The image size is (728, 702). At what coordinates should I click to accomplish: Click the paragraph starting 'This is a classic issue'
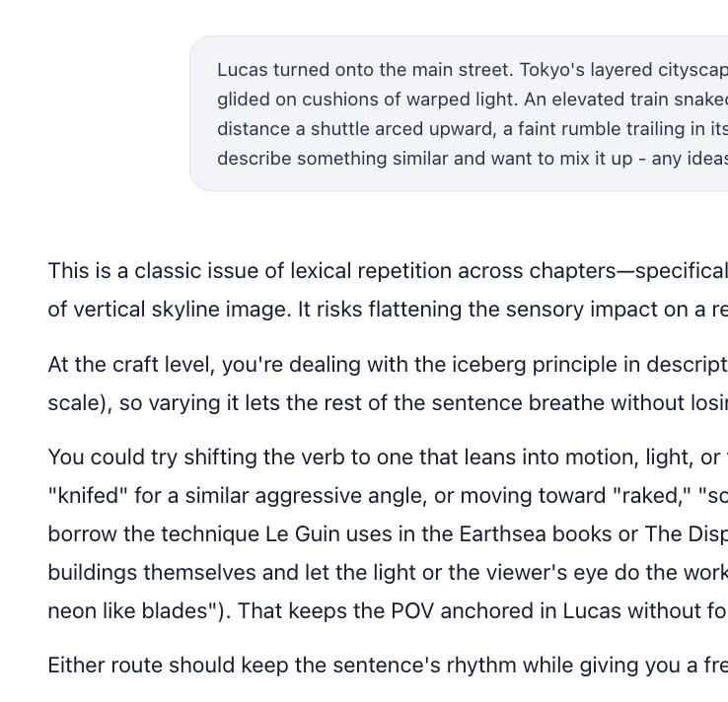click(388, 290)
